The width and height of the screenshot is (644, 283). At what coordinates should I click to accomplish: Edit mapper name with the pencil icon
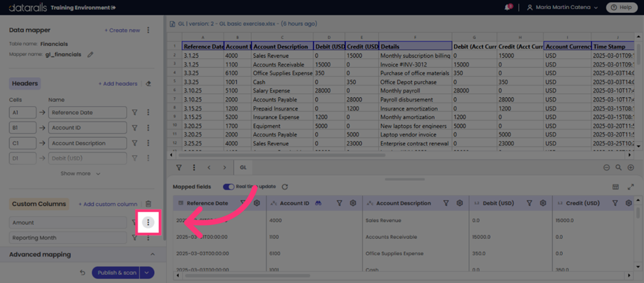click(x=90, y=54)
